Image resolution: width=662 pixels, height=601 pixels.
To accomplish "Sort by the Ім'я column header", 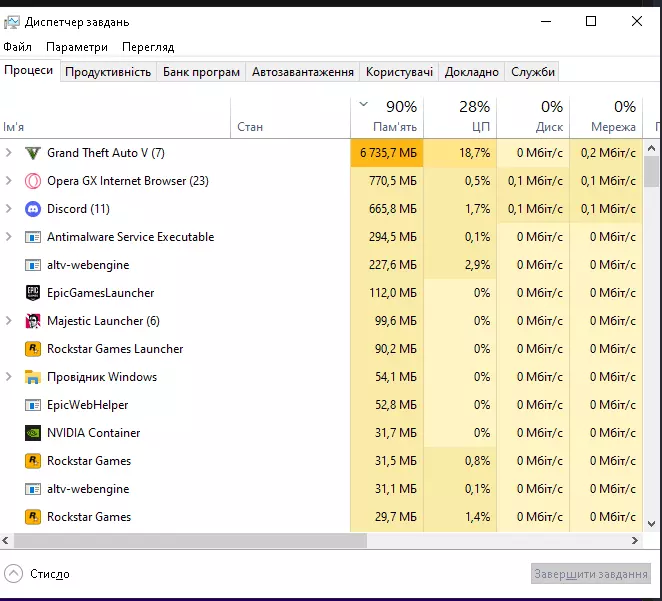I will click(x=115, y=117).
